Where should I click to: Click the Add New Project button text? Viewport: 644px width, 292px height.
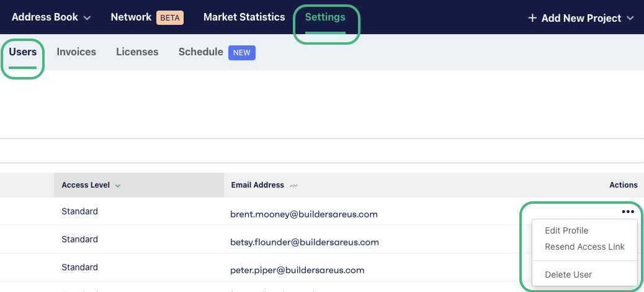pos(581,18)
